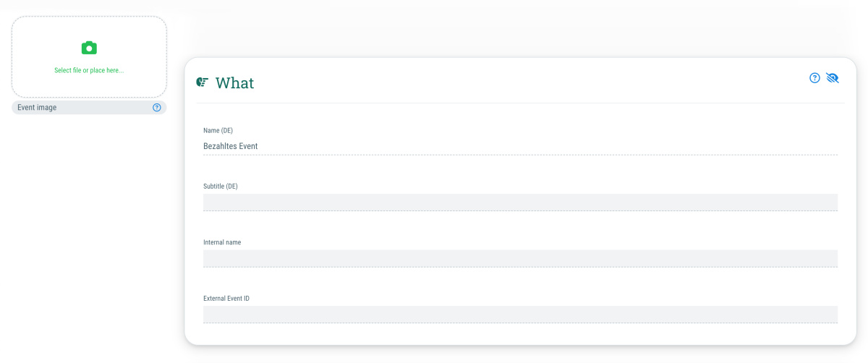Open the Event image help icon
The image size is (868, 363).
tap(157, 107)
